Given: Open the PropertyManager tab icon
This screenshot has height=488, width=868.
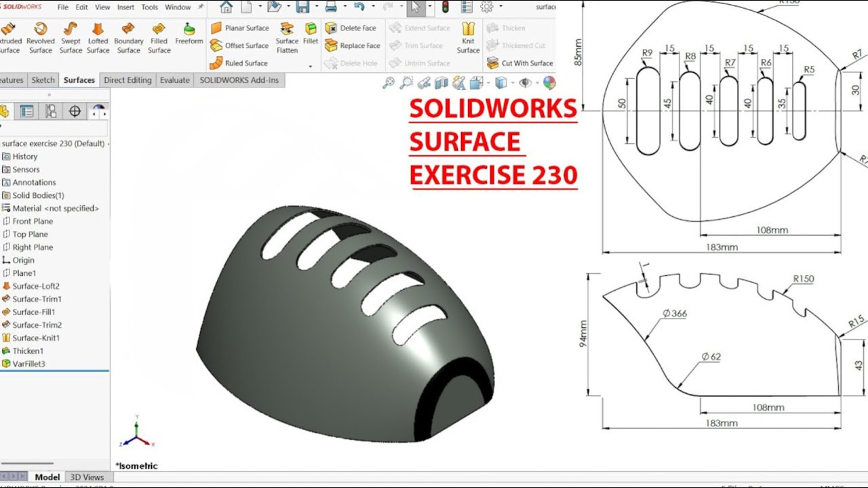Looking at the screenshot, I should pos(26,111).
